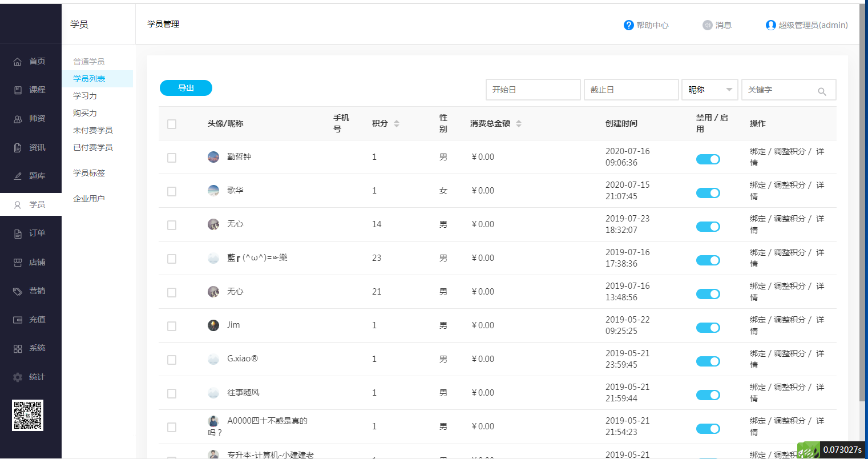Click the 营销 tag icon
The height and width of the screenshot is (459, 868).
[18, 291]
